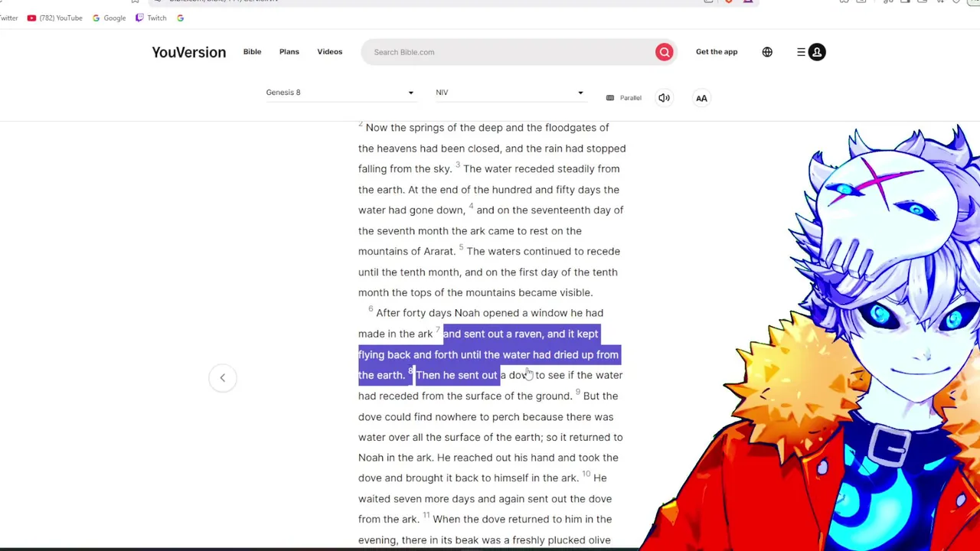This screenshot has height=551, width=980.
Task: Click the YouVersion logo
Action: (188, 52)
